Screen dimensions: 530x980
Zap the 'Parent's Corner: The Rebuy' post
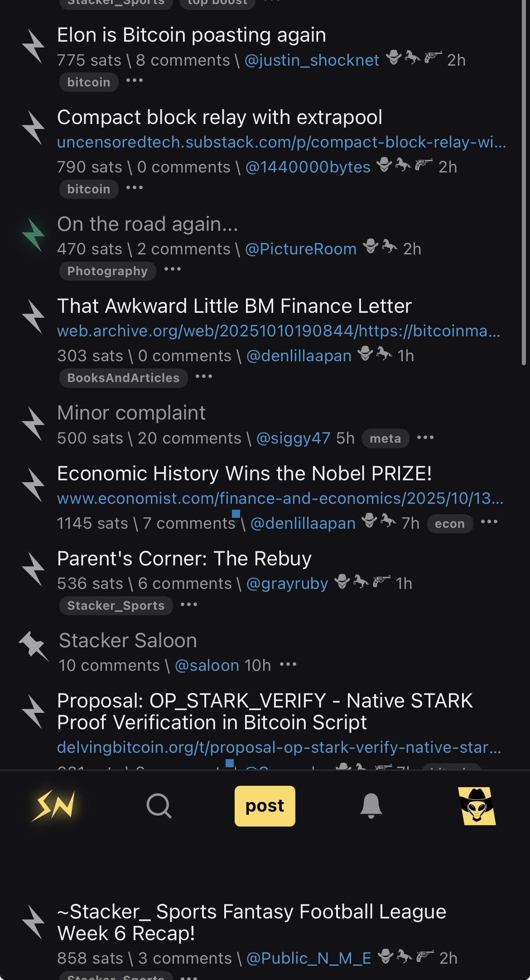[34, 569]
